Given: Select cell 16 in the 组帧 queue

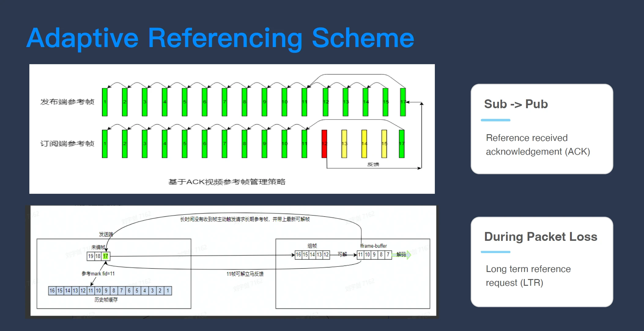Looking at the screenshot, I should tap(298, 255).
